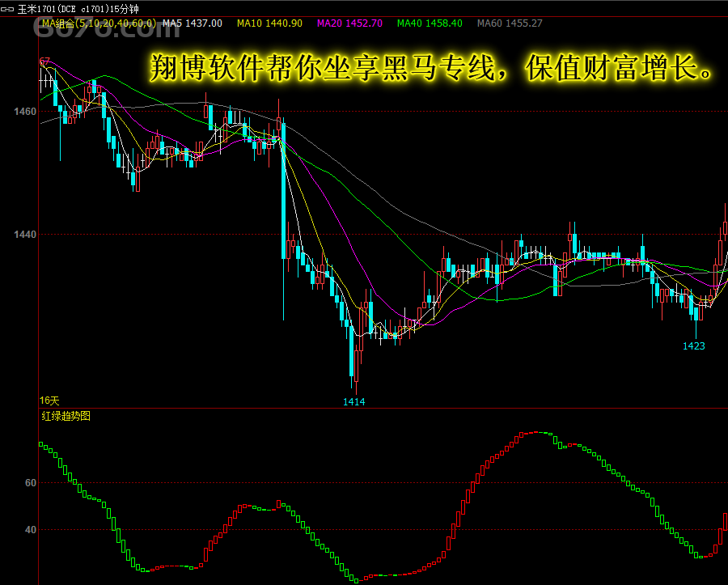
Task: Select the chart title 玉米1701(DCE c1701)15分钟
Action: pyautogui.click(x=78, y=9)
